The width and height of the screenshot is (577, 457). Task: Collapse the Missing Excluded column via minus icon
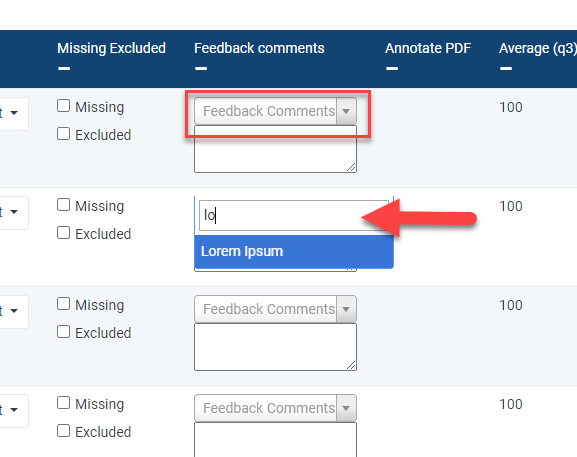[x=64, y=68]
